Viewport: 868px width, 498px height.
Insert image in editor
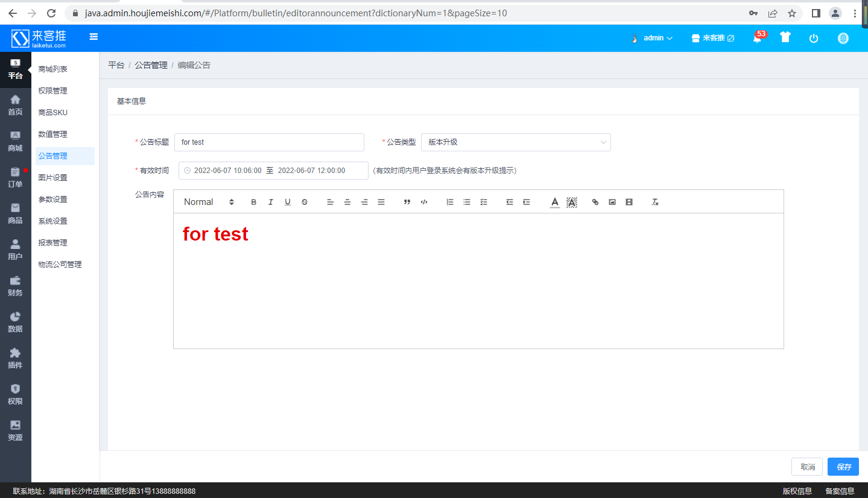coord(612,202)
